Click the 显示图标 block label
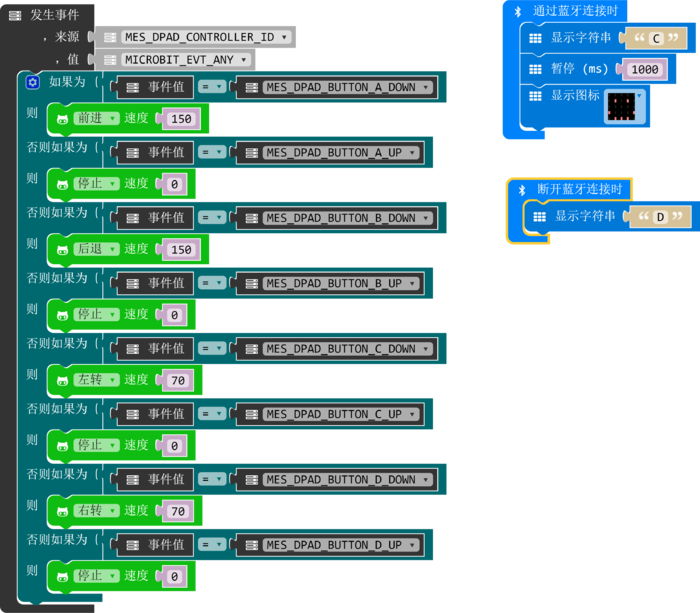 575,96
